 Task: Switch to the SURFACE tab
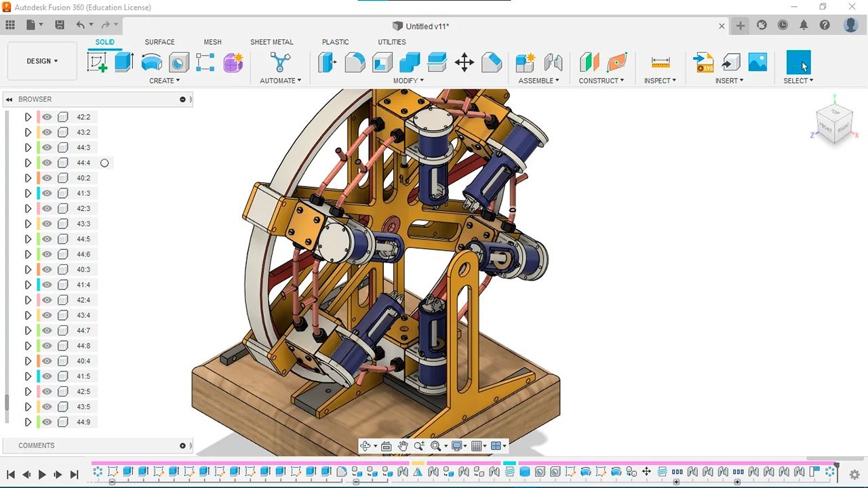point(159,42)
